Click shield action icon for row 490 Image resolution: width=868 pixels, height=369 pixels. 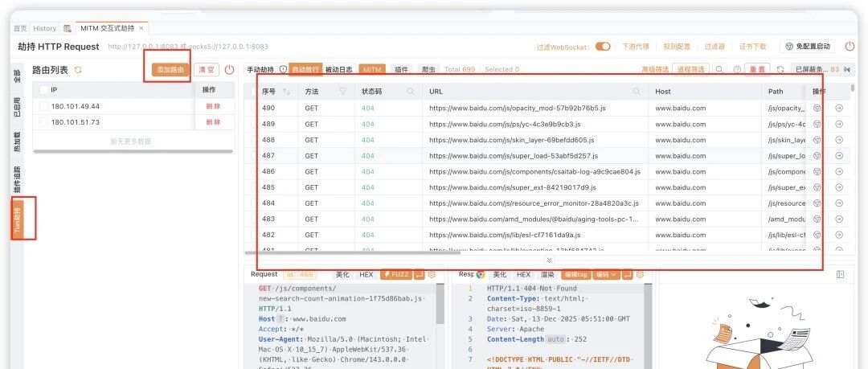(817, 108)
